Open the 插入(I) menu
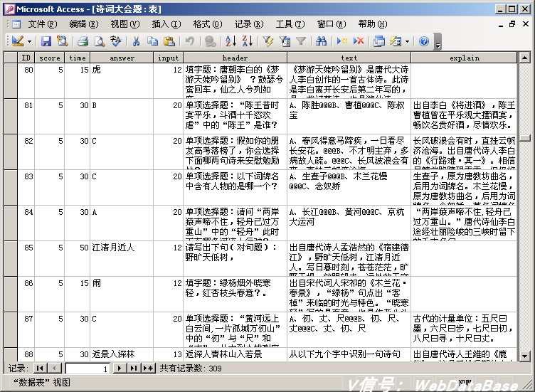This screenshot has width=535, height=392. pyautogui.click(x=166, y=24)
